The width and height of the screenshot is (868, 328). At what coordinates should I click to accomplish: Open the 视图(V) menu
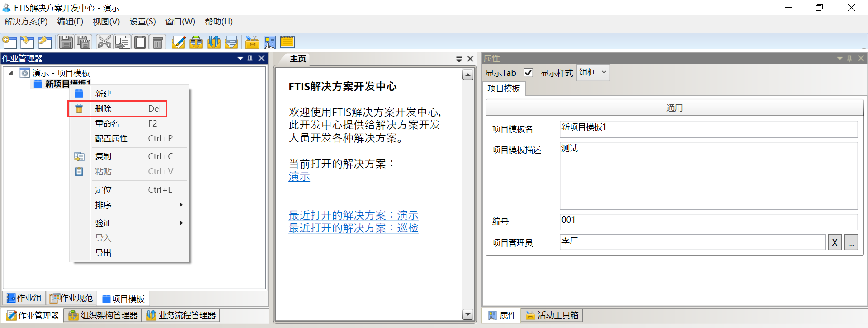[106, 22]
